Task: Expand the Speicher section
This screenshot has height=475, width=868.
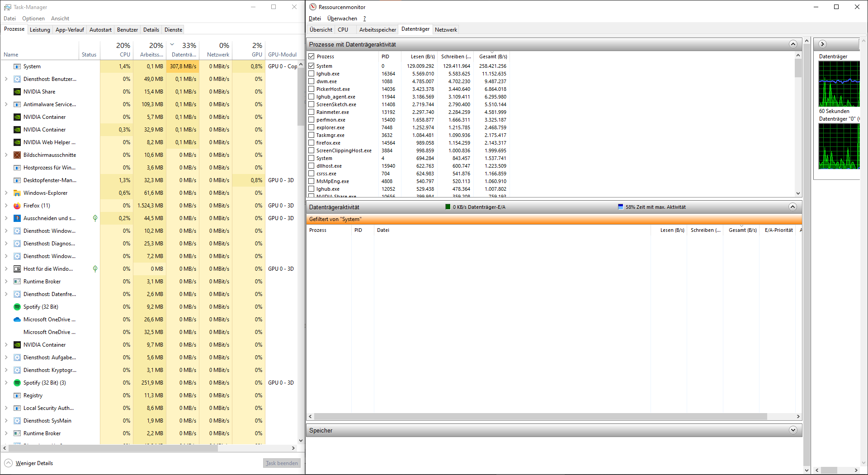Action: click(793, 430)
